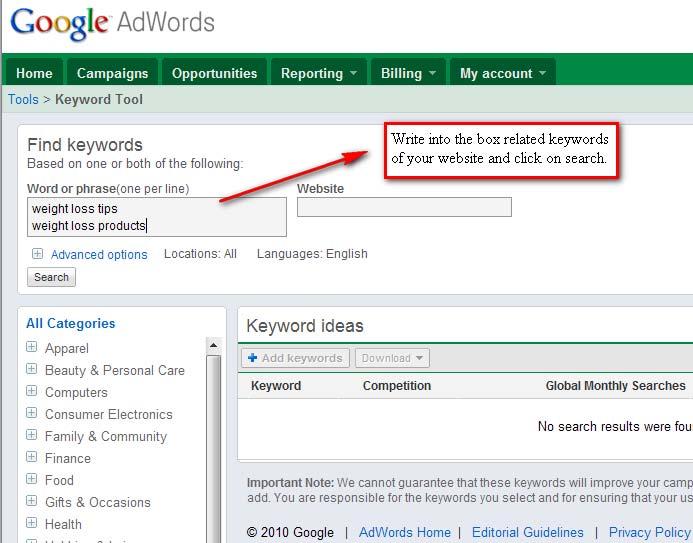Click the Add keywords button
This screenshot has width=693, height=543.
click(x=295, y=358)
